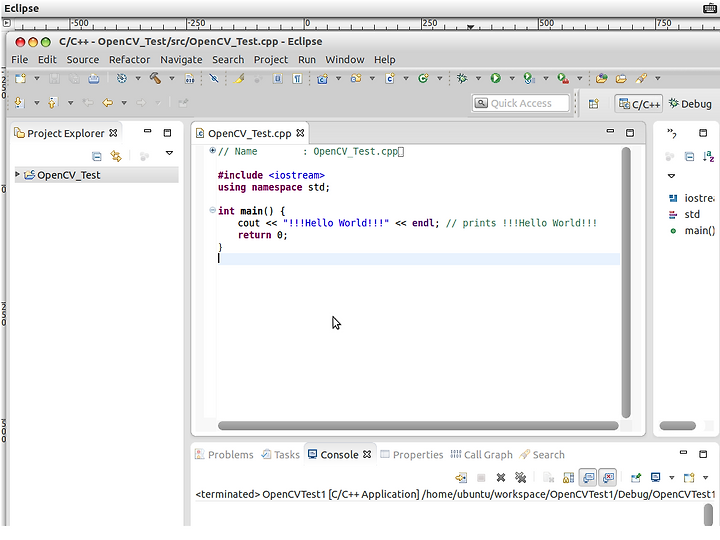Click Collapse All in Outline panel
720x540 pixels.
689,157
